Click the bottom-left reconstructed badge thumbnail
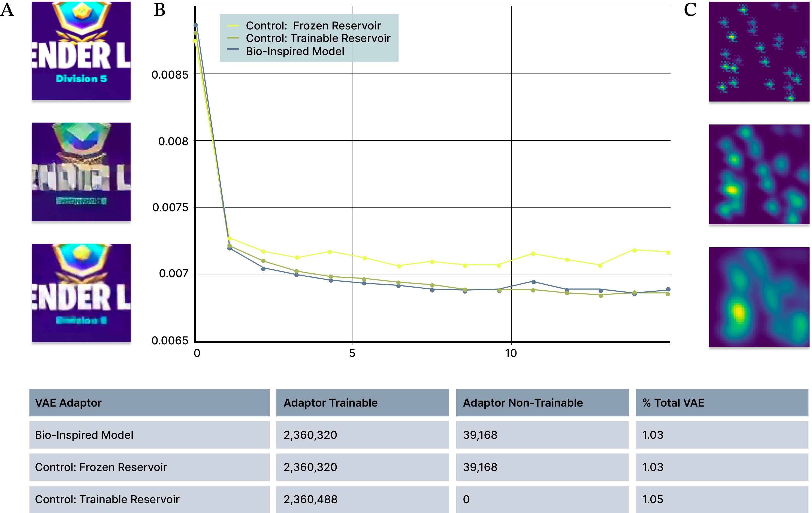 pyautogui.click(x=81, y=294)
